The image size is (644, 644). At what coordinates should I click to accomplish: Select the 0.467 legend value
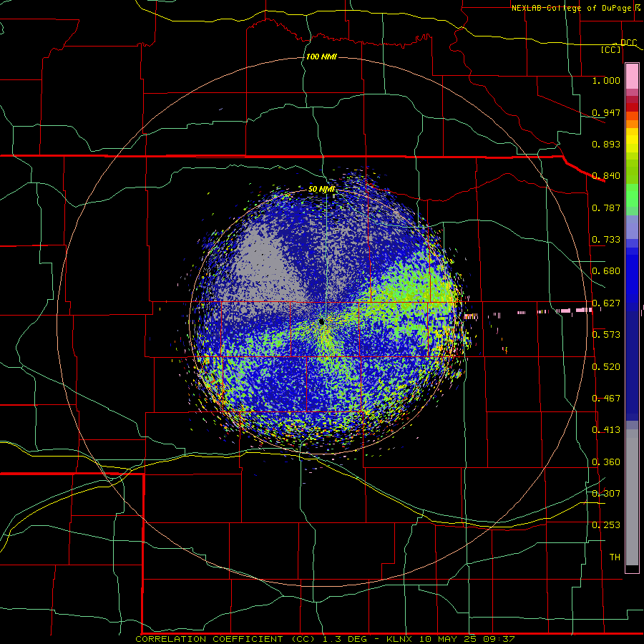tap(606, 399)
